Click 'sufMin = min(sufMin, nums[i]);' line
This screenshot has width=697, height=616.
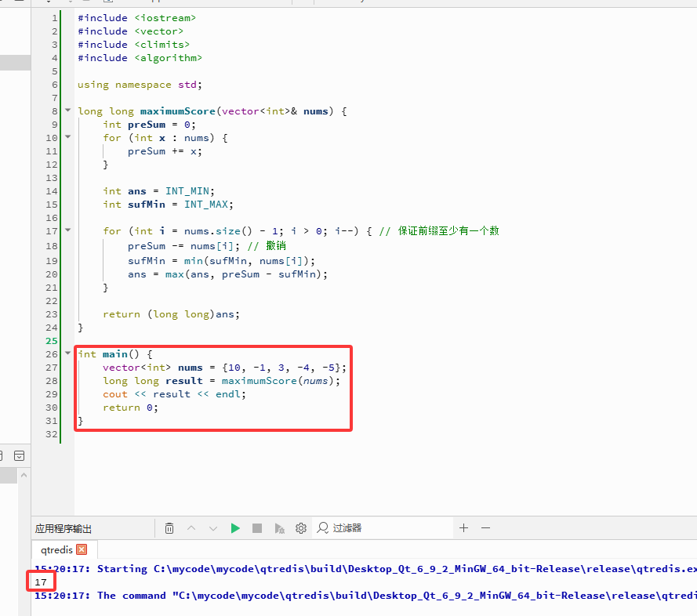[221, 261]
